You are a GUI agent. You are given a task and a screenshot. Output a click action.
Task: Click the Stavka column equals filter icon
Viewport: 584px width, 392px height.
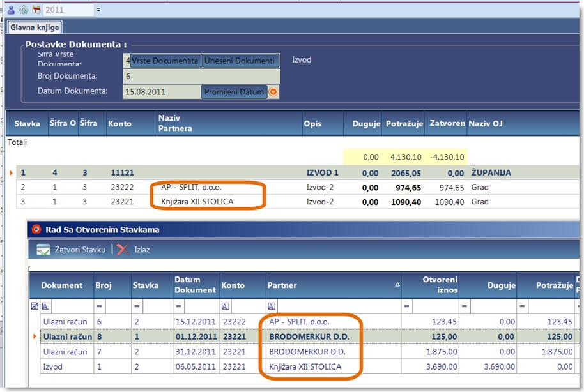pos(137,306)
